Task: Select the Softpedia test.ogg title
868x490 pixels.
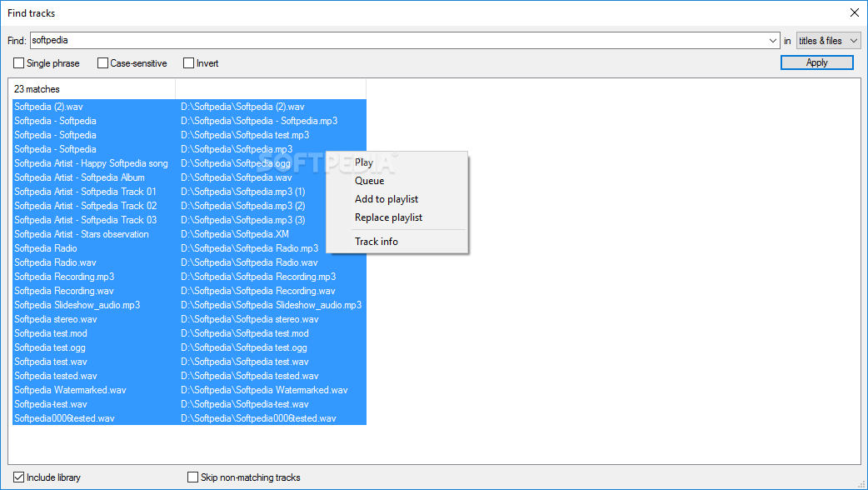Action: click(x=50, y=347)
